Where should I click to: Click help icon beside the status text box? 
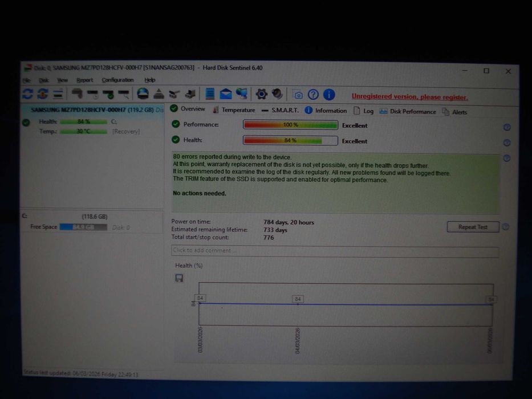[x=507, y=158]
